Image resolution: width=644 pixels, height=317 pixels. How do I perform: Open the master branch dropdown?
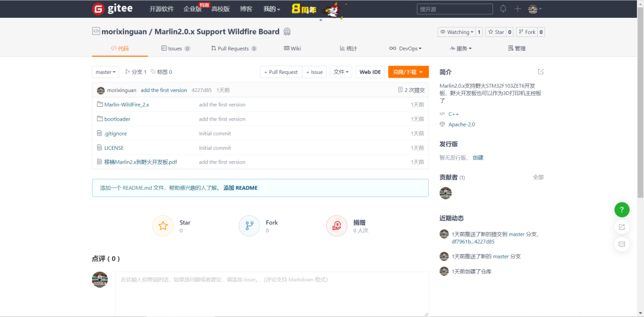coord(106,72)
